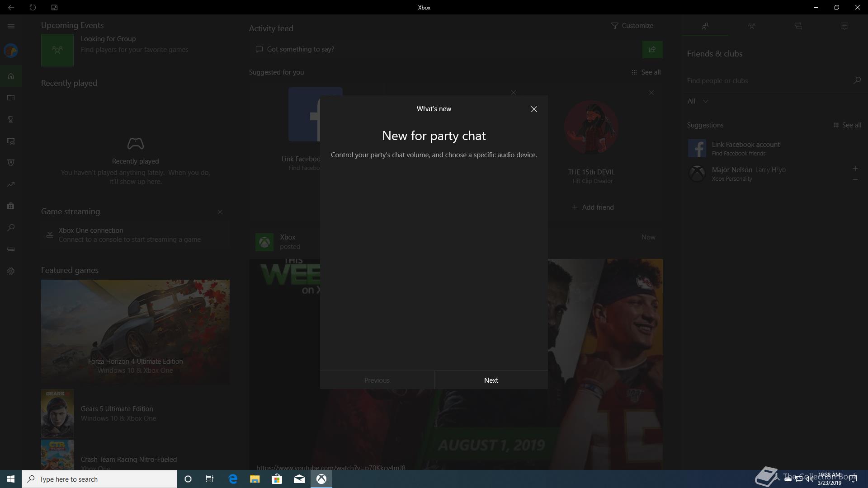Expand the All friends filter dropdown
The width and height of the screenshot is (868, 488).
(x=698, y=101)
